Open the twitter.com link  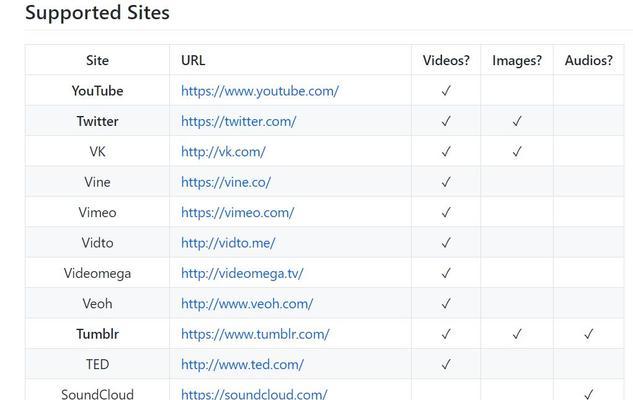[239, 121]
